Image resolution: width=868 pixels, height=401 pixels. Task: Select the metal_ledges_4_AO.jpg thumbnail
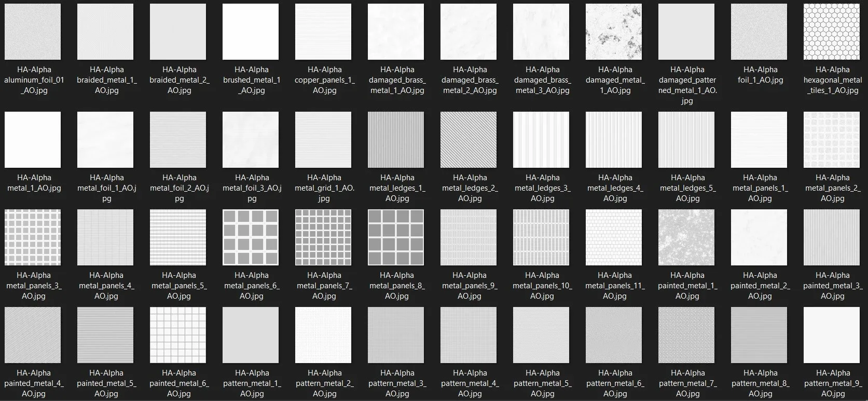pyautogui.click(x=614, y=140)
